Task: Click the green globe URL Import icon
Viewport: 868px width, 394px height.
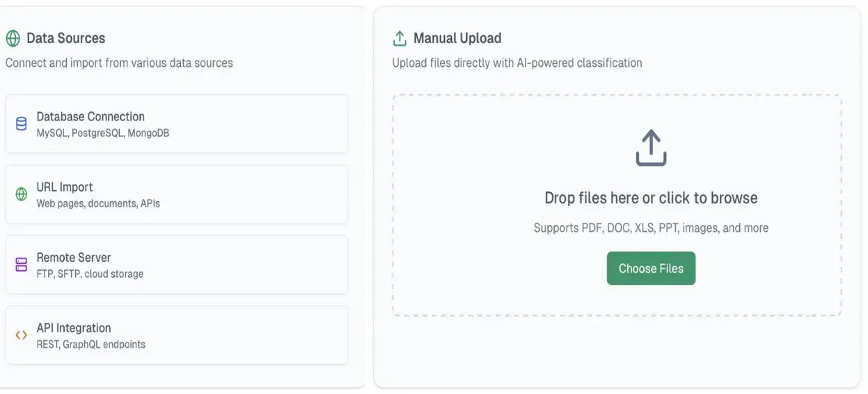Action: [x=22, y=194]
